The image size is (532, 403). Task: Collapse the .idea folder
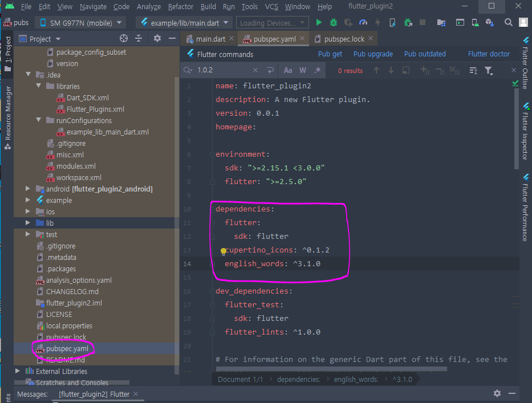pyautogui.click(x=28, y=74)
